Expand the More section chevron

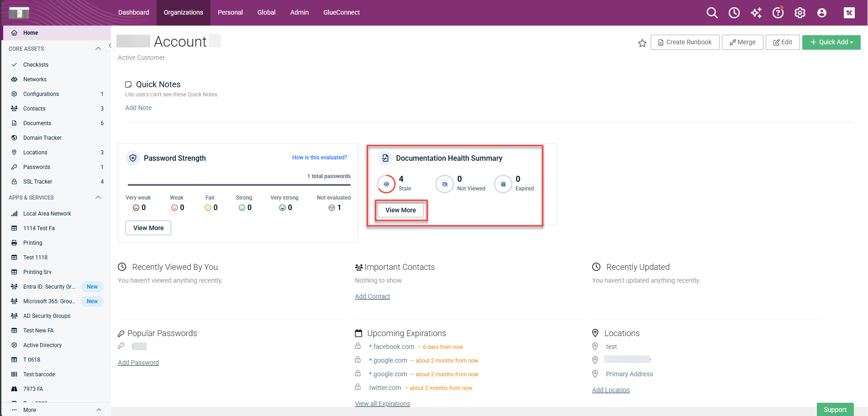click(98, 410)
